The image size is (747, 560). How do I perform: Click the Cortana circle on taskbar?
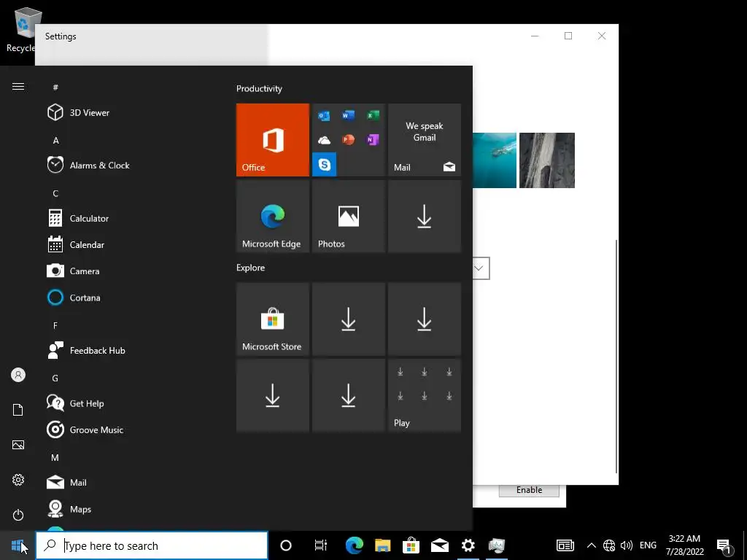coord(286,545)
